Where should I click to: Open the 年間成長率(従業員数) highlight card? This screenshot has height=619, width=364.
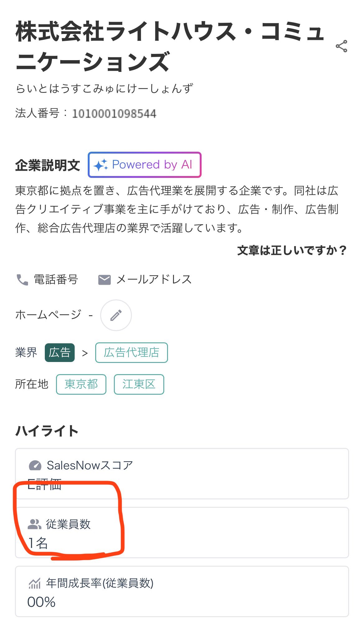coord(182,591)
